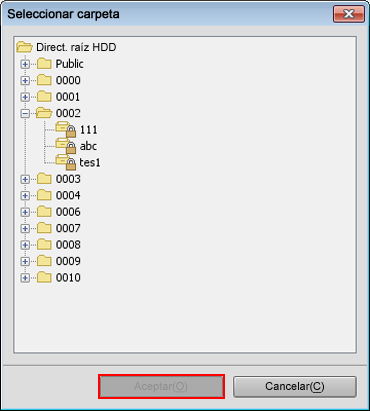Expand the 0000 folder node
This screenshot has width=370, height=411.
[x=25, y=80]
